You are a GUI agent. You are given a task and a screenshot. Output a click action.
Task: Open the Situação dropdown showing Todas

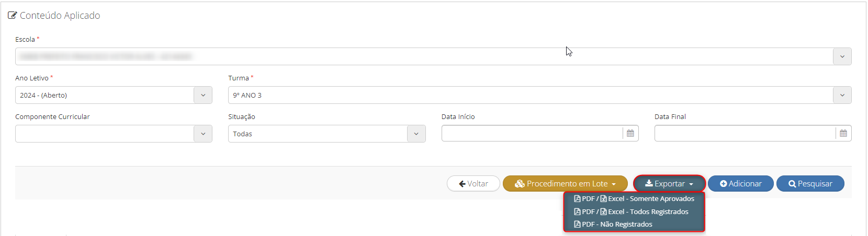tap(326, 134)
